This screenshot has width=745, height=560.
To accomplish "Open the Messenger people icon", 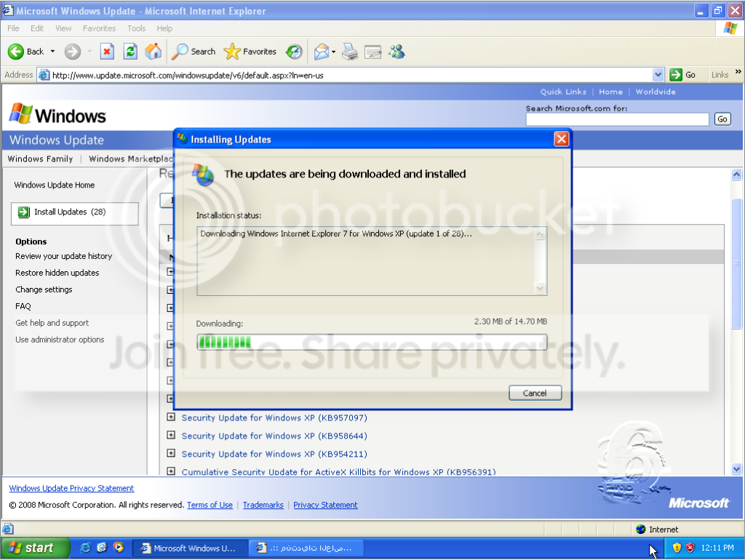I will (397, 52).
